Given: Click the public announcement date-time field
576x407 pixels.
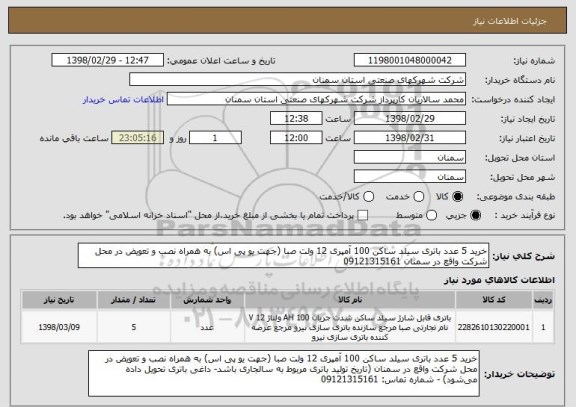Looking at the screenshot, I should [108, 60].
